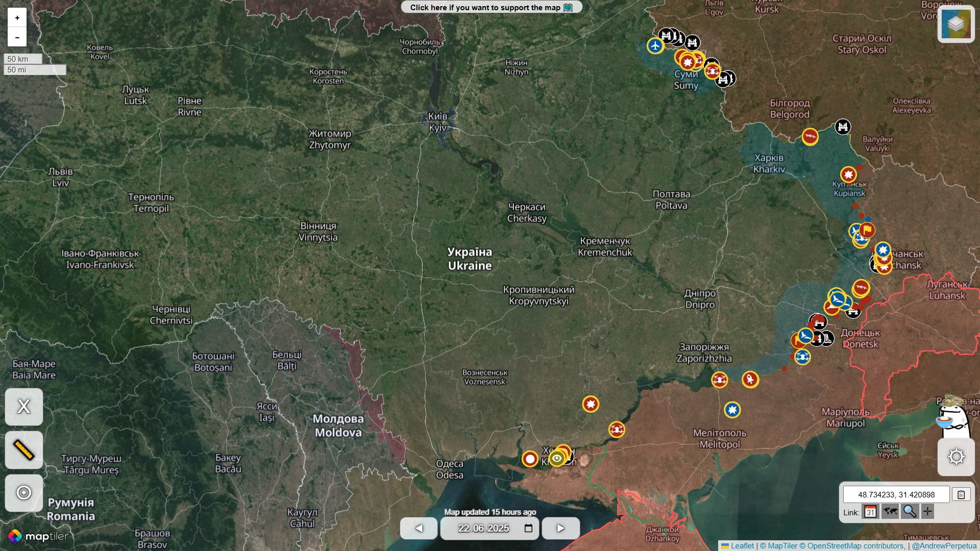The width and height of the screenshot is (980, 551).
Task: Open the date picker calendar icon
Action: 528,528
